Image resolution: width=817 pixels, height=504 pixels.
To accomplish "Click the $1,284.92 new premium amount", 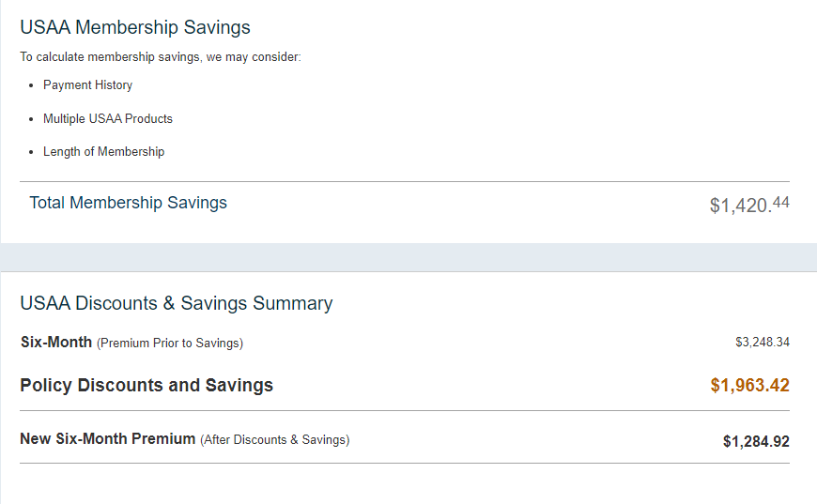I will pos(755,441).
